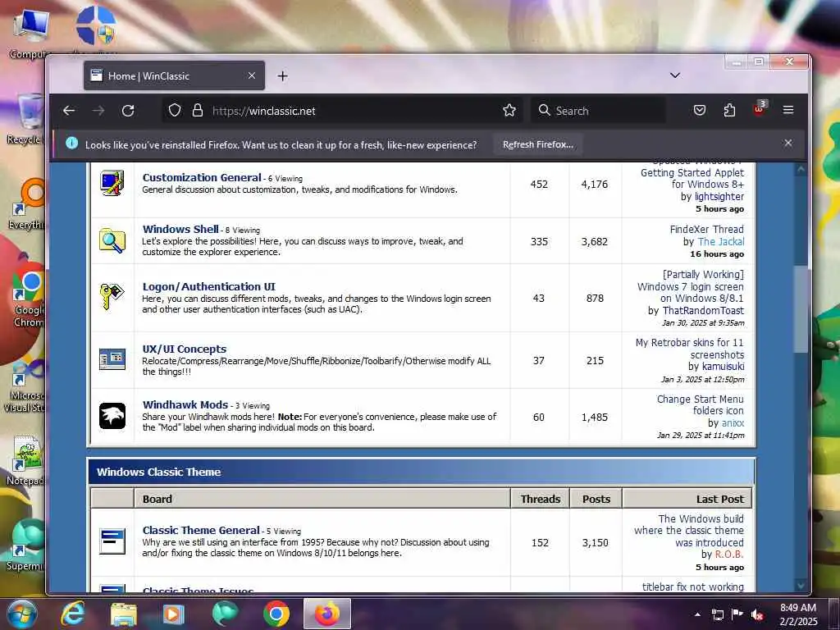Click the Firefox taskbar button

pyautogui.click(x=327, y=614)
